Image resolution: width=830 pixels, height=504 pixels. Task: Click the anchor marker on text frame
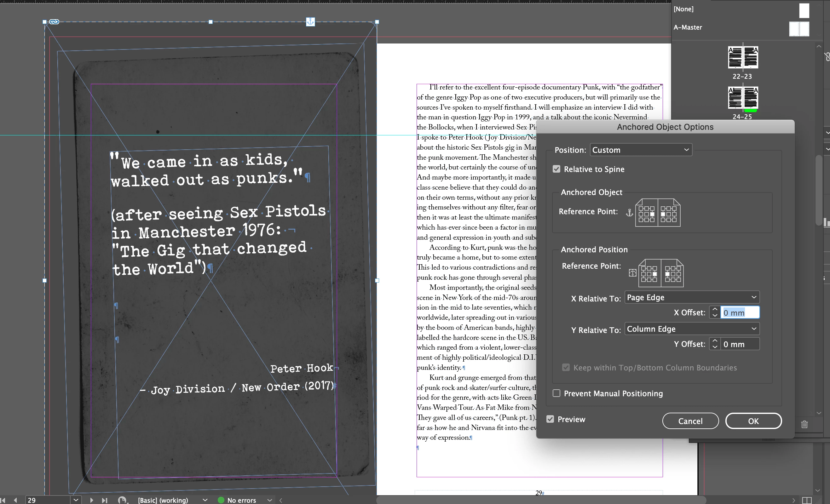310,22
